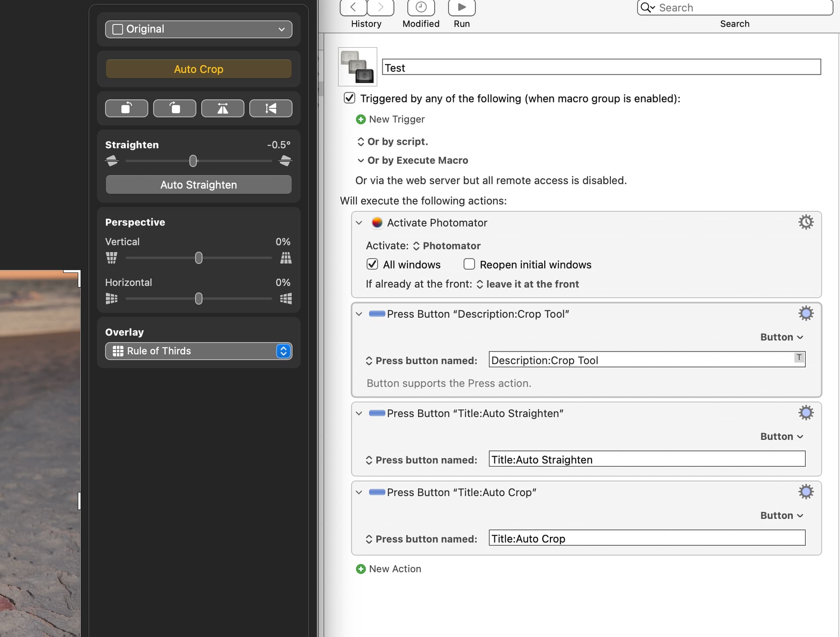Screen dimensions: 840x637
Task: Click the Auto Crop button in Photomator
Action: 199,69
